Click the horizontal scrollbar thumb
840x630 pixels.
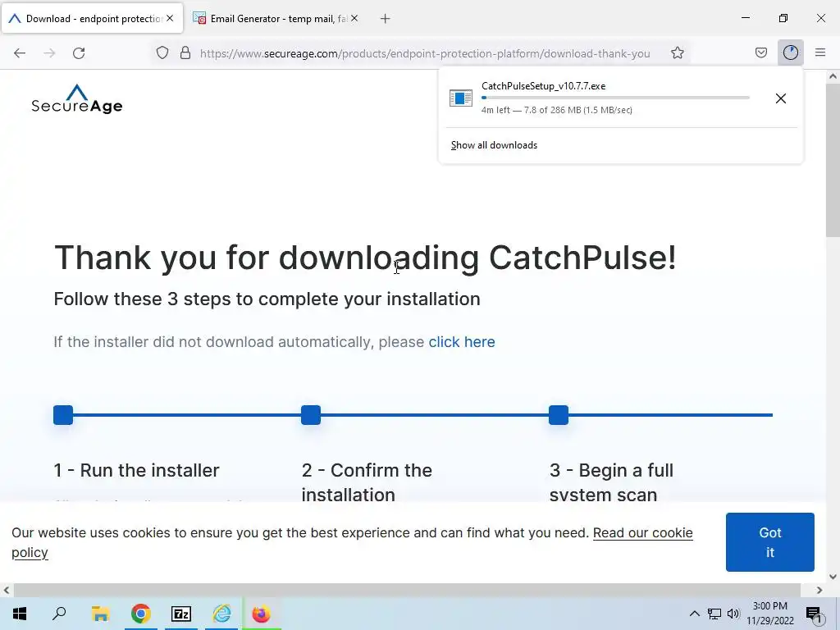click(407, 591)
